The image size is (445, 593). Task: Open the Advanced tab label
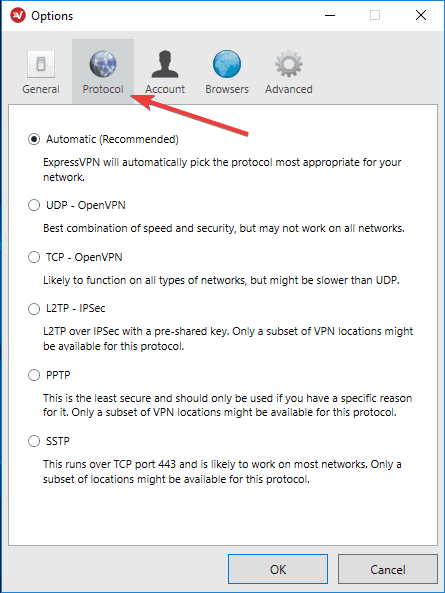point(289,89)
